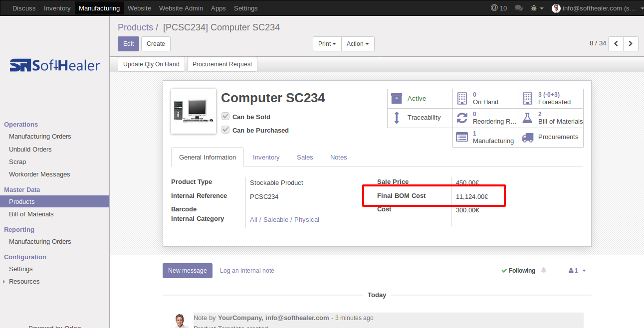Expand the Resources menu in sidebar

(x=24, y=282)
